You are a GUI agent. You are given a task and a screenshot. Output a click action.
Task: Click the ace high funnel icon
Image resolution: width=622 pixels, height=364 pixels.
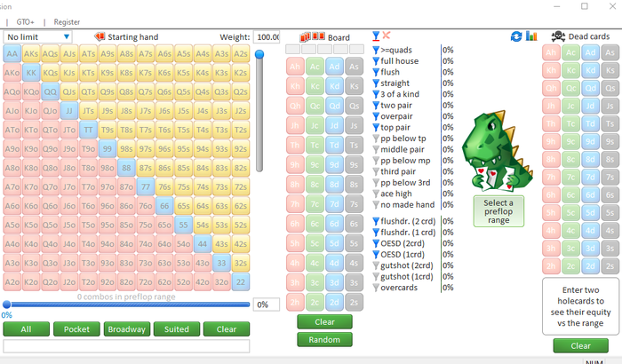(x=376, y=194)
